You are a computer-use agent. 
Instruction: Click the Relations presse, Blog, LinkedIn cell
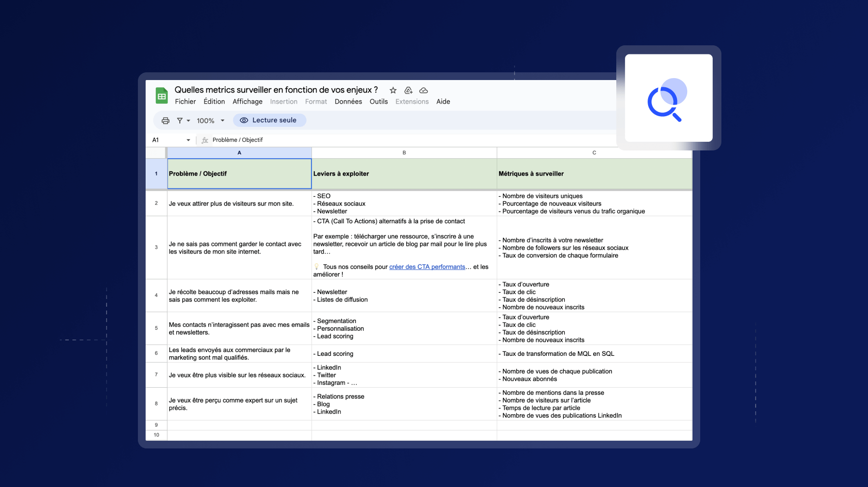[404, 404]
